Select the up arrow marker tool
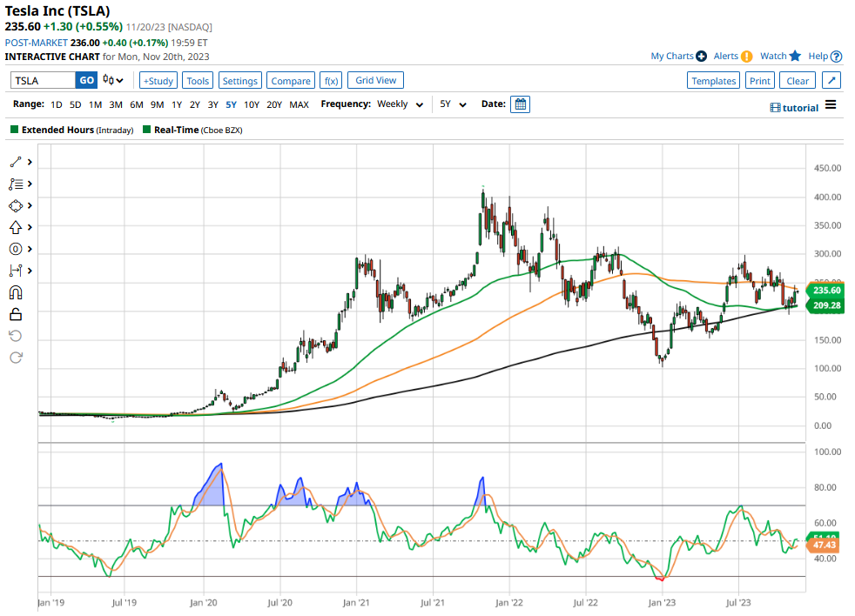The width and height of the screenshot is (855, 616). [x=16, y=227]
